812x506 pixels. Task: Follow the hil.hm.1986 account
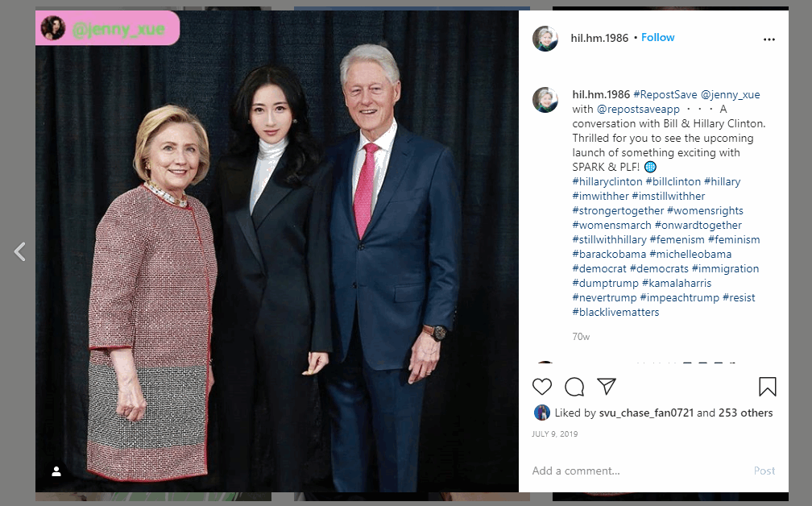(657, 37)
